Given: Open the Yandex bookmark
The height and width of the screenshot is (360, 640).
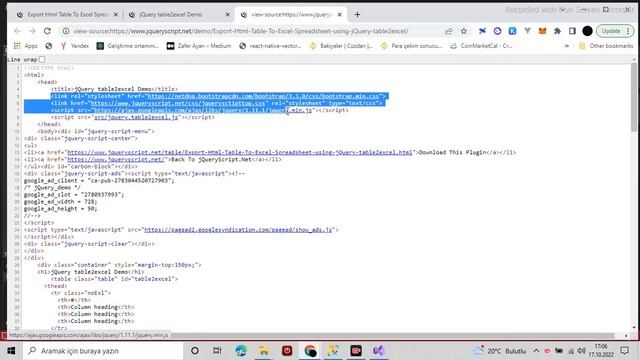Looking at the screenshot, I should point(75,46).
